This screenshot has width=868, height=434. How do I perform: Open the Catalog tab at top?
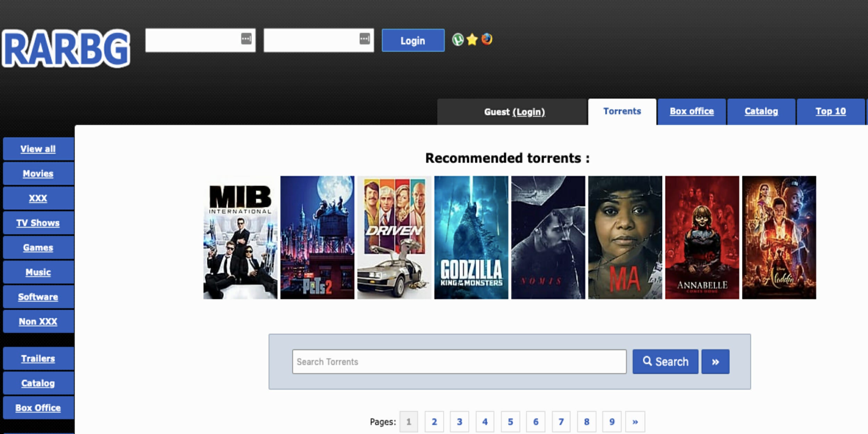click(x=761, y=111)
